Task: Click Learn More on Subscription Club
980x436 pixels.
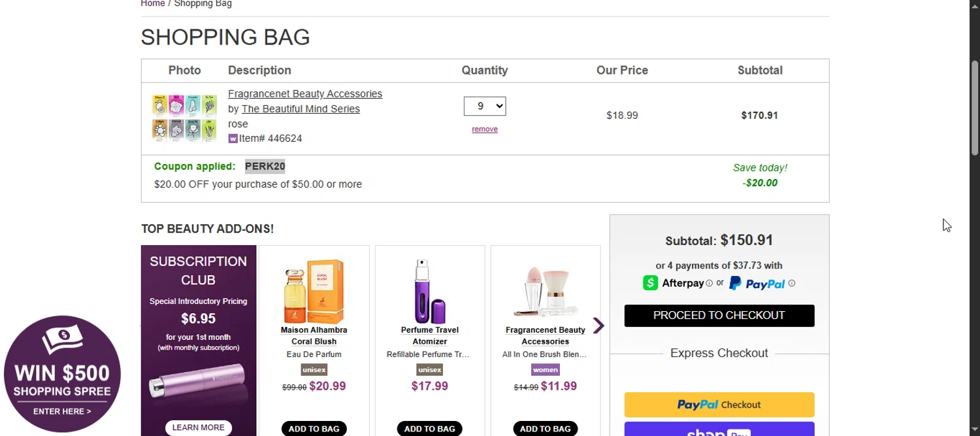Action: (199, 428)
